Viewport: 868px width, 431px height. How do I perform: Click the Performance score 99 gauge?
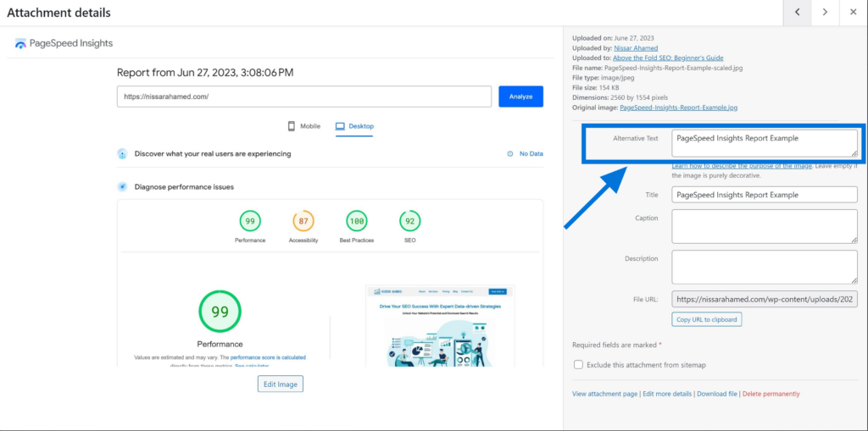(x=250, y=221)
